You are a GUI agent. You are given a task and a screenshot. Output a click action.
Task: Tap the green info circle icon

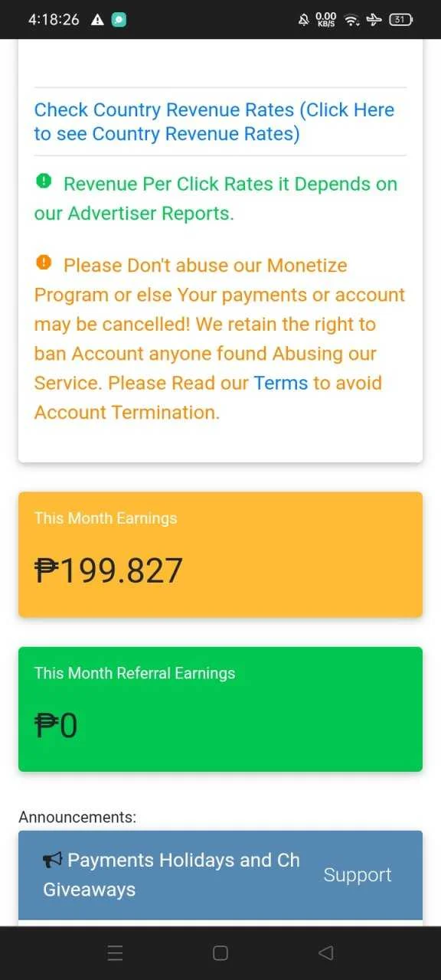click(44, 181)
